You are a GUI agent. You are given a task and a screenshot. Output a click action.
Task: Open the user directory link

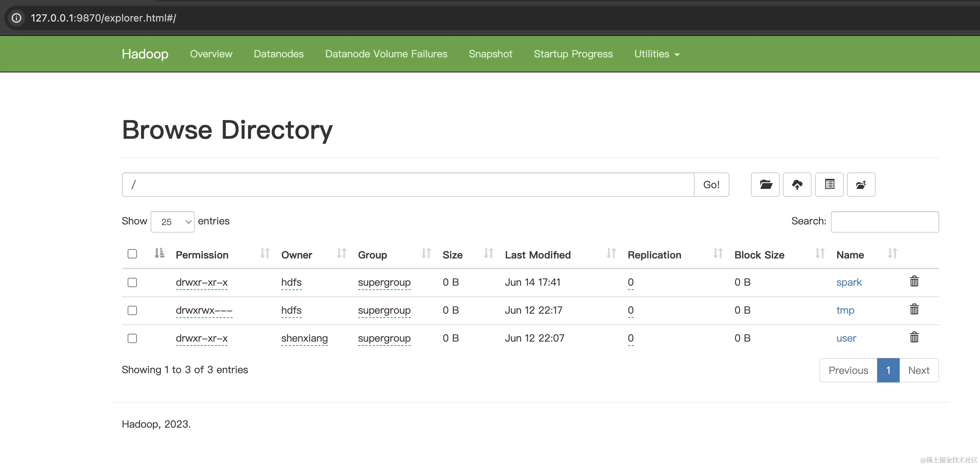pyautogui.click(x=846, y=338)
